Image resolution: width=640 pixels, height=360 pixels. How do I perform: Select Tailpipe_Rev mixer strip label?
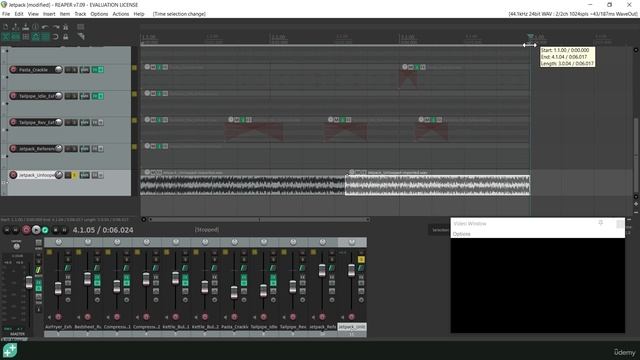click(293, 327)
